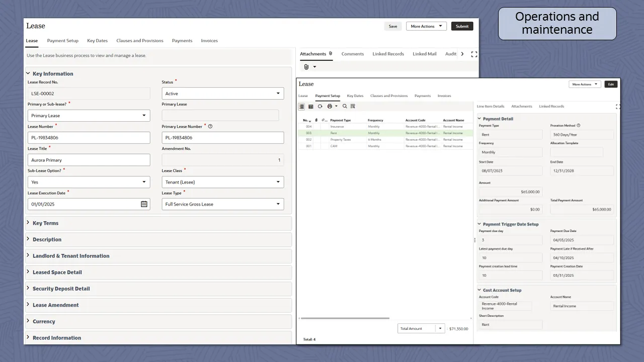This screenshot has height=362, width=644.
Task: Open the Lease Execution Date calendar icon
Action: coord(144,204)
